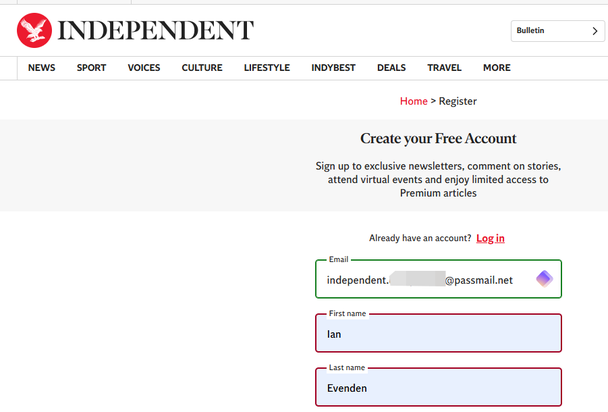Click the Create your Free Account heading
This screenshot has height=412, width=608.
[x=438, y=139]
